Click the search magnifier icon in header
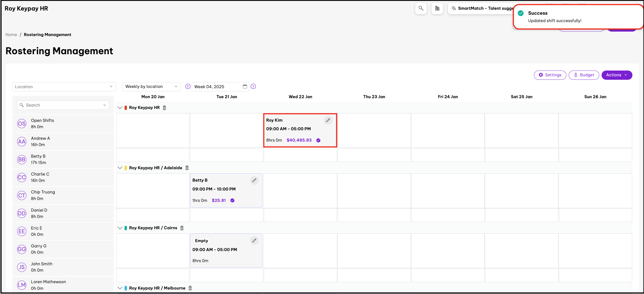Screen dimensions: 644x294 (421, 8)
